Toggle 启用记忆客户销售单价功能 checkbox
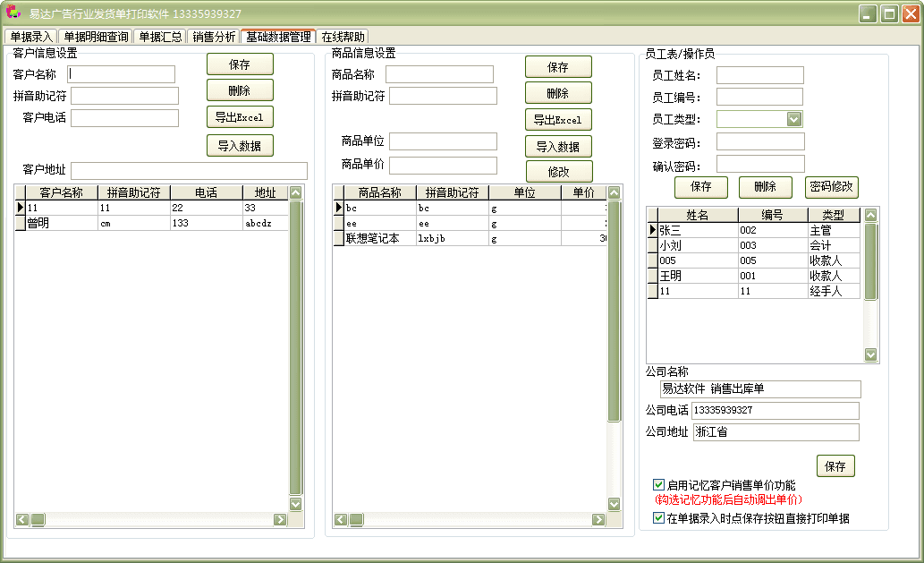The image size is (924, 563). tap(659, 484)
